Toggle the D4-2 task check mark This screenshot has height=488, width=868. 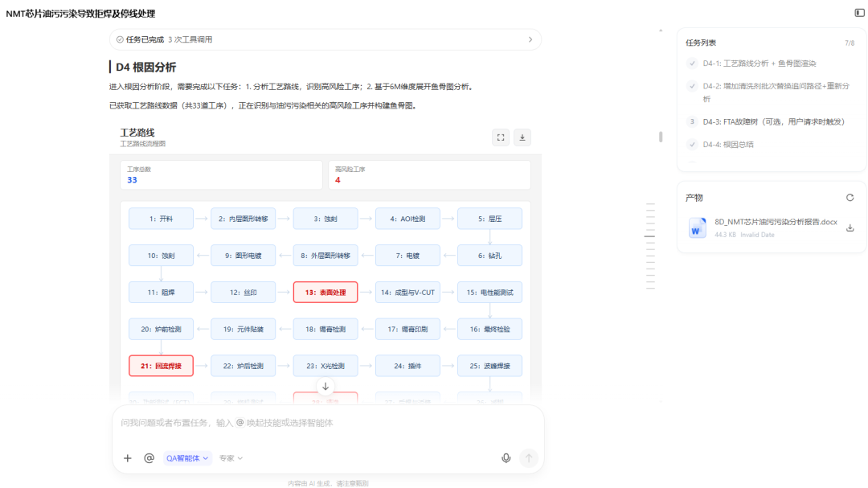point(692,86)
